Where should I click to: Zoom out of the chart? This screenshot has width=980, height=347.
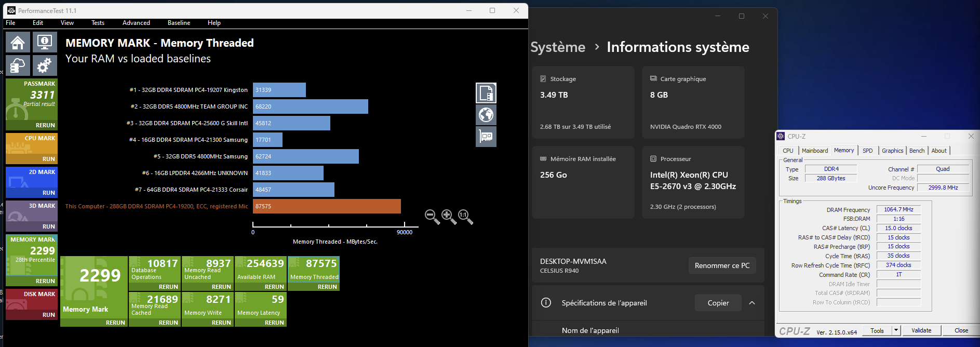(x=432, y=217)
